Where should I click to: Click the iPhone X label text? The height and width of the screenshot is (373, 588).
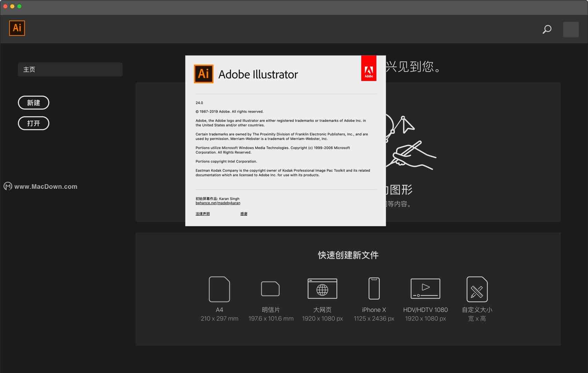[374, 310]
